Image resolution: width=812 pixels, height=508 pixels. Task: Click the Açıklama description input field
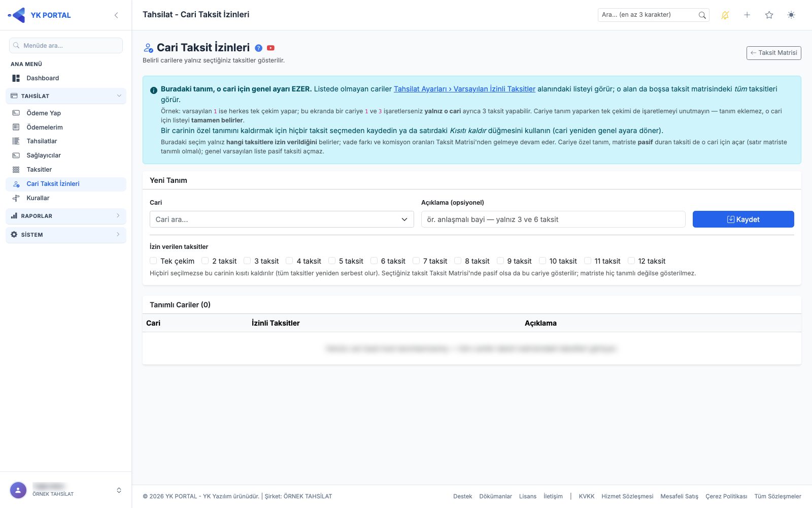(x=553, y=219)
